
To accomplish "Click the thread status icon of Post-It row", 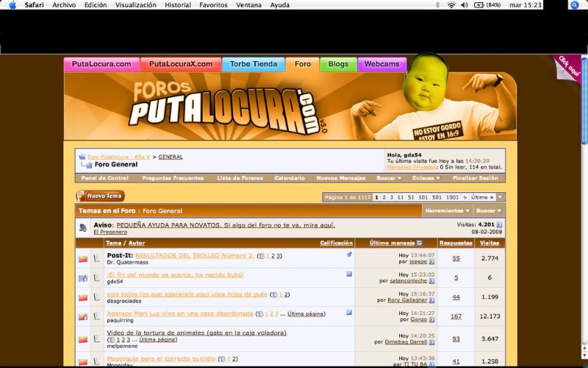I will [x=83, y=259].
